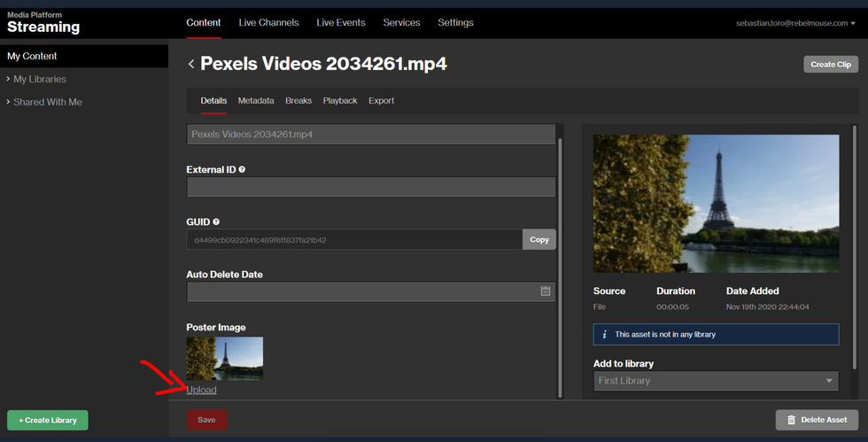The image size is (868, 442).
Task: Switch to the Playback tab
Action: click(340, 101)
